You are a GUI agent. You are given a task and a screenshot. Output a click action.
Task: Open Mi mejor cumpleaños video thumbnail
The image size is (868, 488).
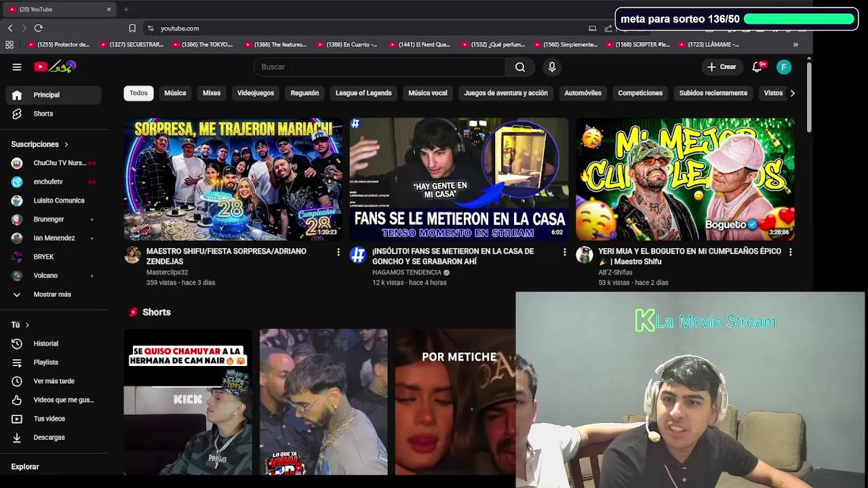(685, 180)
